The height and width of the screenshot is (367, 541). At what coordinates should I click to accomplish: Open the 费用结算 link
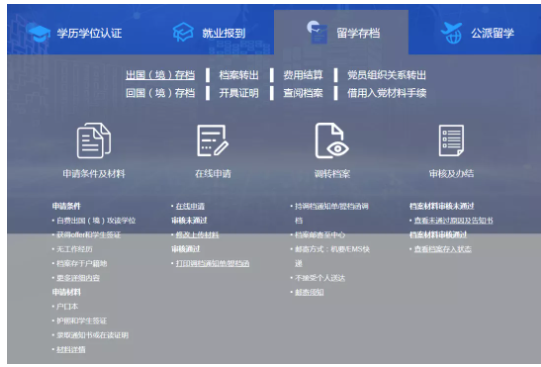tap(303, 75)
